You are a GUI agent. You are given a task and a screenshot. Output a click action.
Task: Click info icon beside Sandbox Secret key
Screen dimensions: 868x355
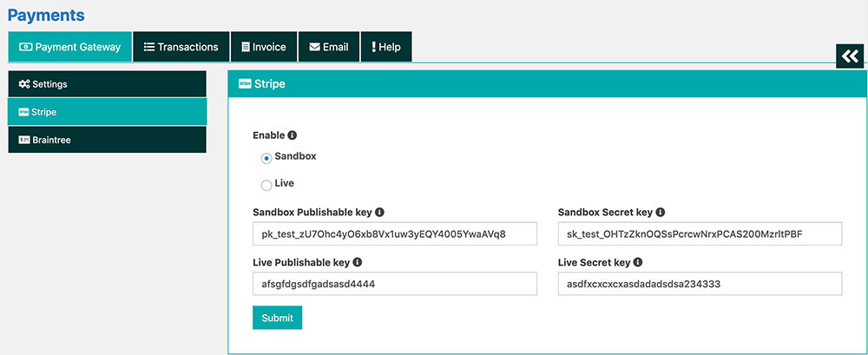coord(661,212)
